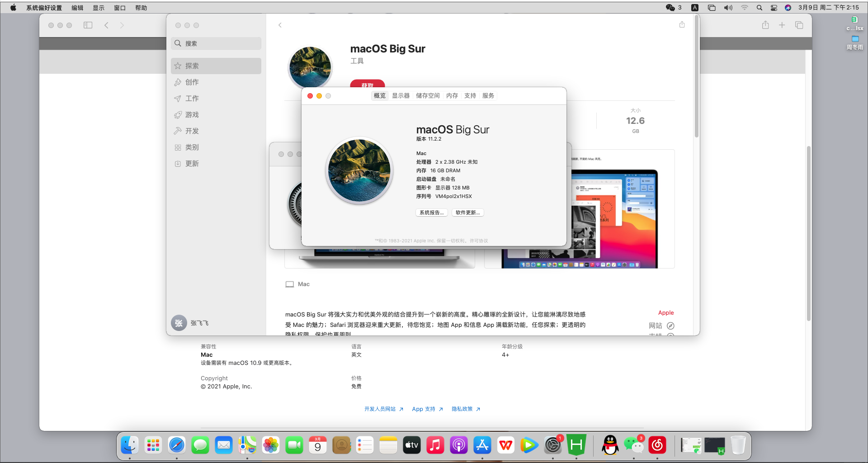Open the 隐私政策 link
This screenshot has width=868, height=463.
pos(466,409)
